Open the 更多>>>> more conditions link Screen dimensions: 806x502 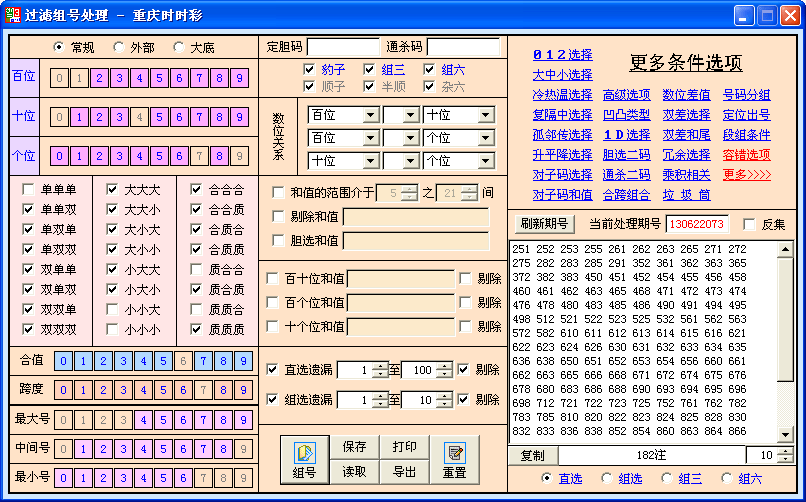click(x=746, y=175)
